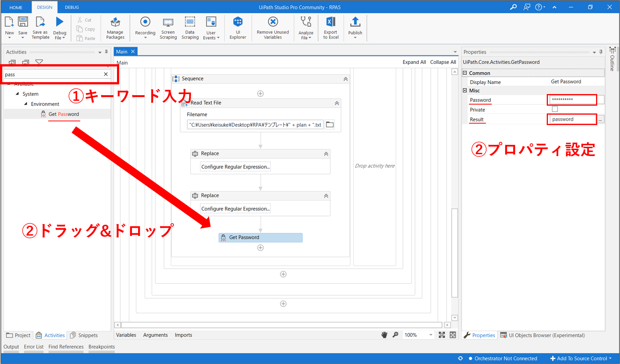
Task: Switch to the DEBUG ribbon tab
Action: [x=72, y=7]
